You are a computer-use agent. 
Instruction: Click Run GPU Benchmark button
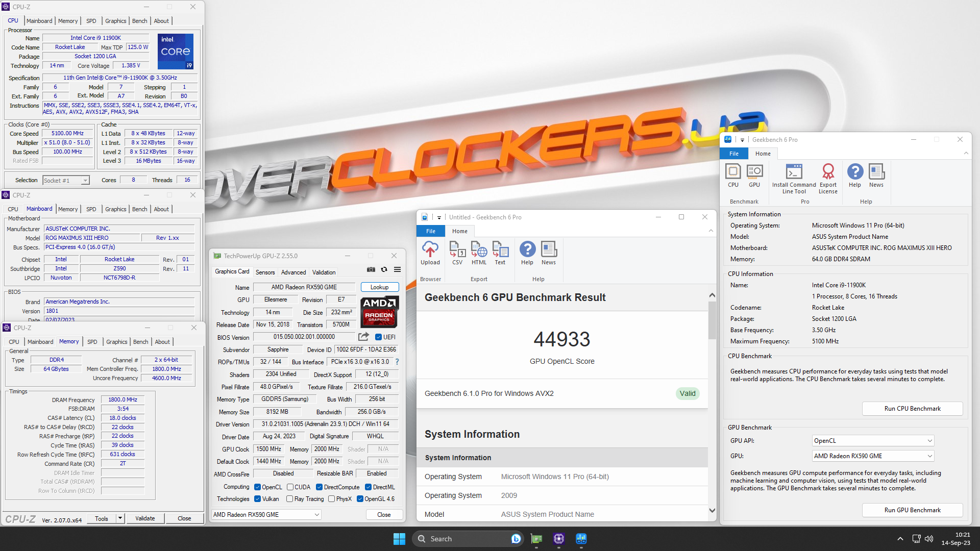pos(912,510)
